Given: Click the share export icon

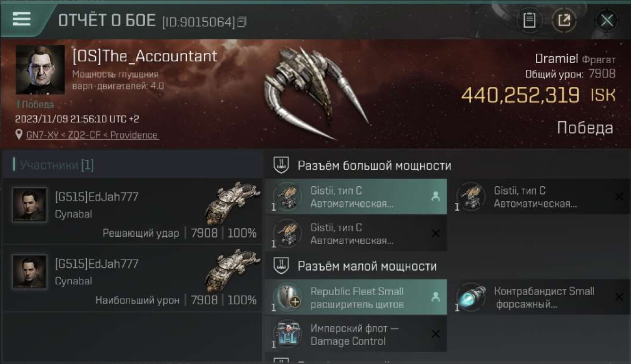Looking at the screenshot, I should tap(564, 20).
